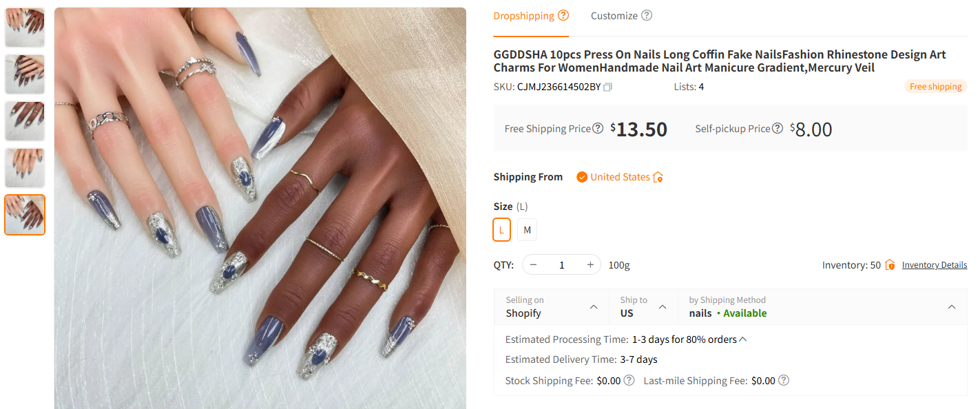Viewport: 980px width, 409px height.
Task: Click the Stock Shipping Fee help icon
Action: [x=627, y=379]
